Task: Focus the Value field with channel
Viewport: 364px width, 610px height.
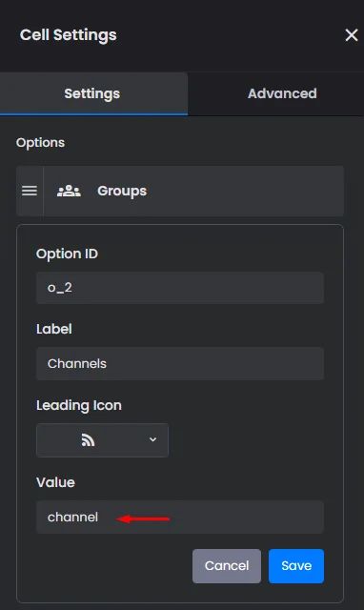Action: click(x=180, y=517)
